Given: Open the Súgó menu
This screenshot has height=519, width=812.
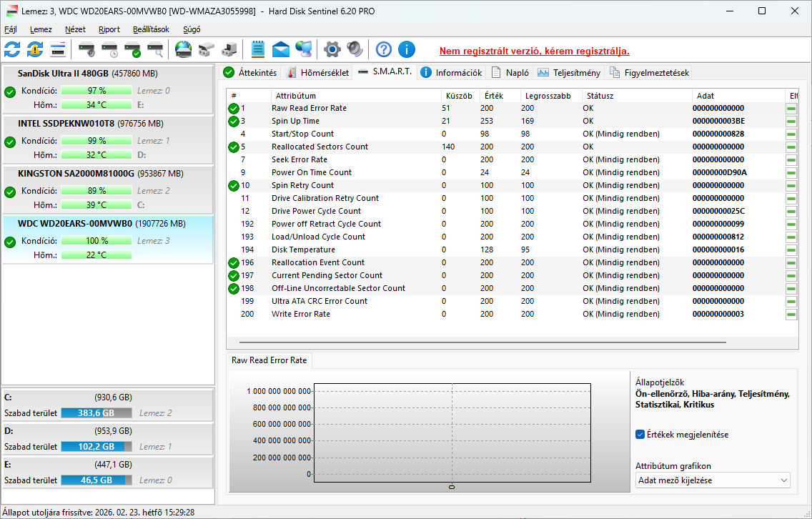Looking at the screenshot, I should click(x=192, y=29).
